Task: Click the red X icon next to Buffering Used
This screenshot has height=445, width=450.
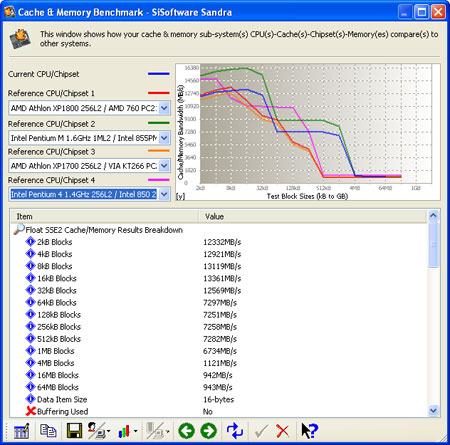Action: pos(31,411)
